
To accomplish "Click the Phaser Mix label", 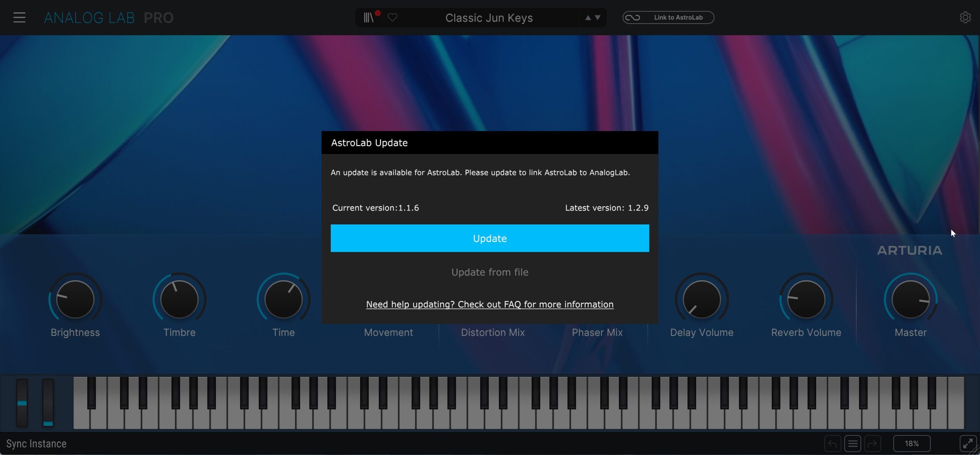I will (x=597, y=332).
